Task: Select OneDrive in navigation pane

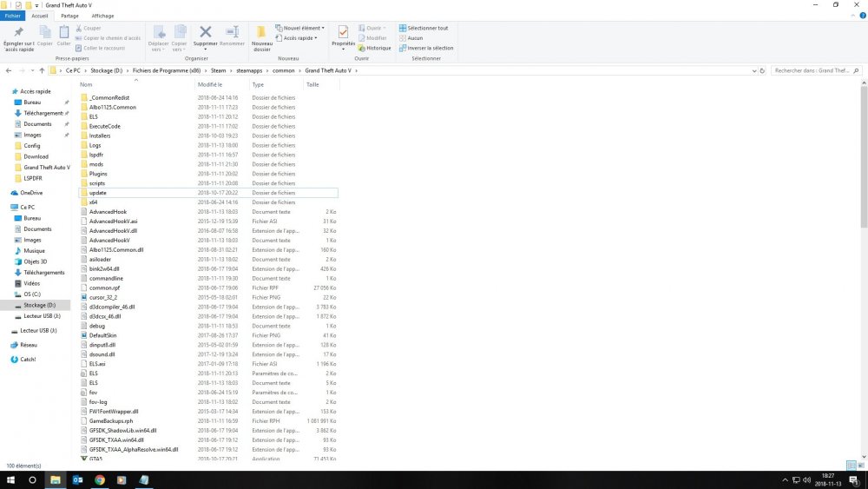Action: (x=31, y=194)
